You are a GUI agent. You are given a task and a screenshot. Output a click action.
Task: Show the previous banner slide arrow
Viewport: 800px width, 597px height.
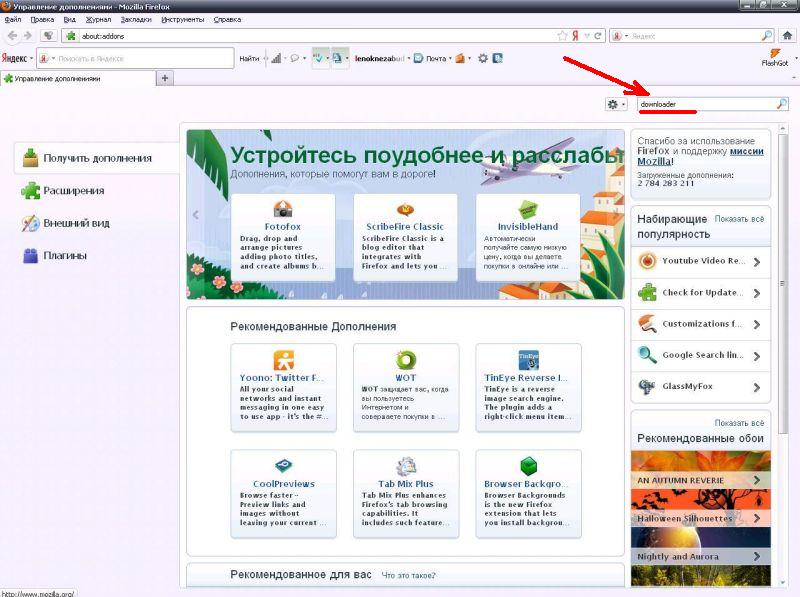pyautogui.click(x=195, y=215)
